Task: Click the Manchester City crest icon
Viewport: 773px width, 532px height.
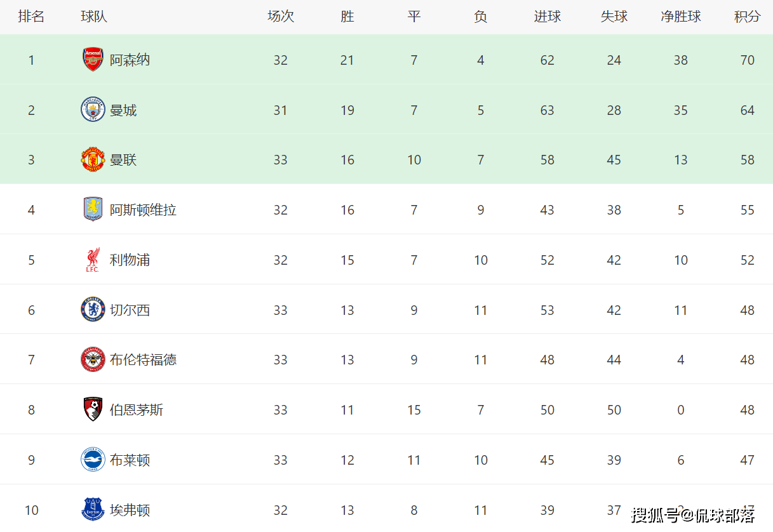Action: (93, 110)
